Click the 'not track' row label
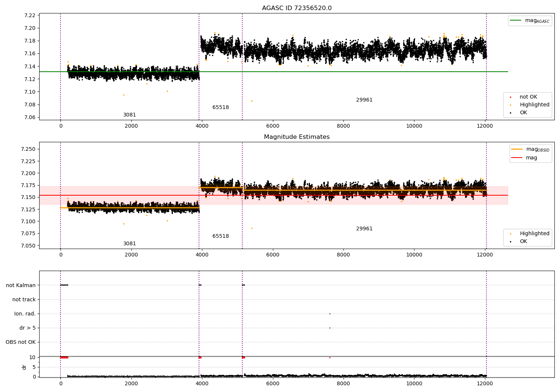Screen dimensions: 560x392 point(24,299)
